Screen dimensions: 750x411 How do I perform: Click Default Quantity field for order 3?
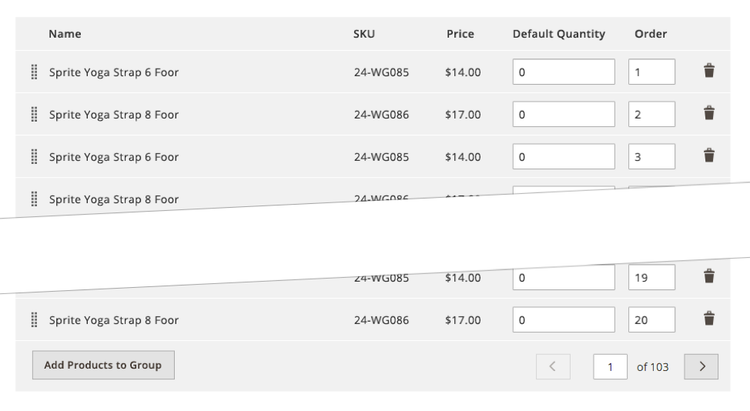point(563,157)
